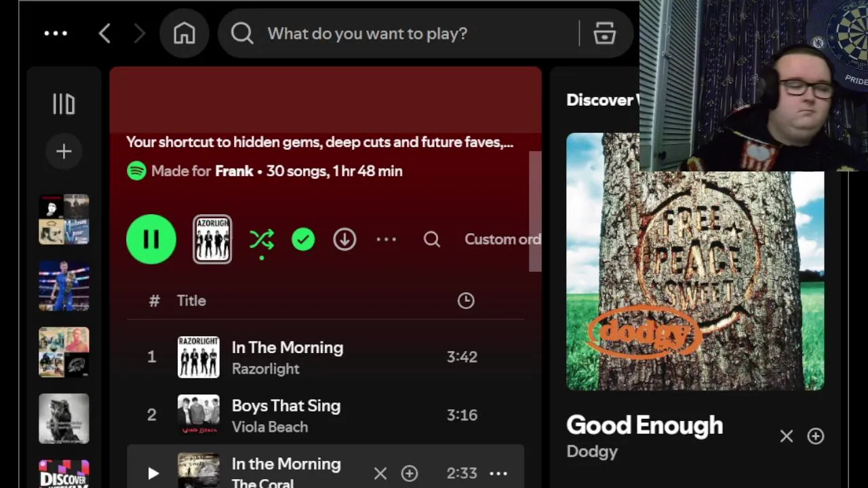Viewport: 868px width, 488px height.
Task: Download the playlist via arrow icon
Action: click(344, 239)
